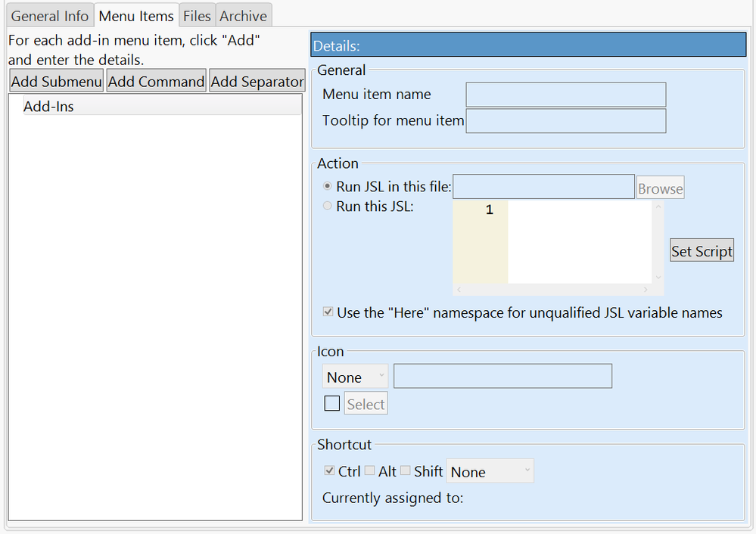756x534 pixels.
Task: Toggle the "Here" namespace checkbox
Action: pyautogui.click(x=328, y=312)
